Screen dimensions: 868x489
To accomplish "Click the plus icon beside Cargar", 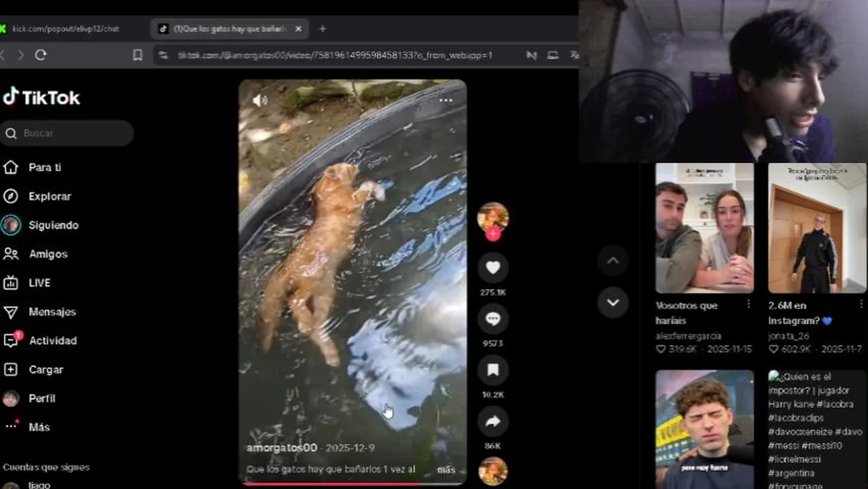I will pyautogui.click(x=11, y=369).
